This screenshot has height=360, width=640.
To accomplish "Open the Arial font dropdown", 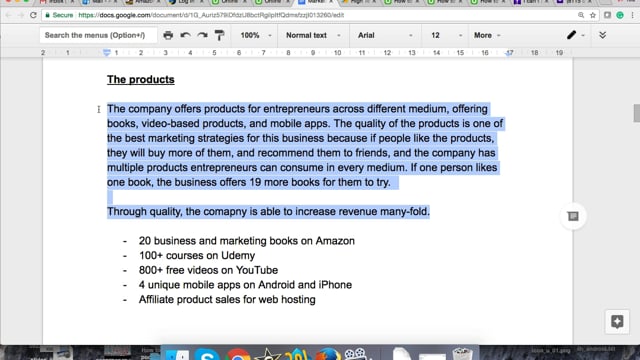I will (x=385, y=35).
